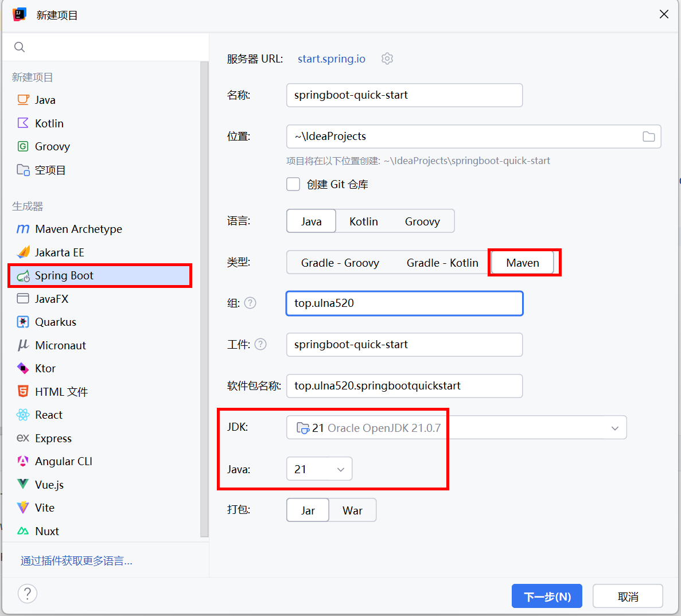Select Maven Archetype in generators list
The width and height of the screenshot is (681, 616).
point(78,229)
